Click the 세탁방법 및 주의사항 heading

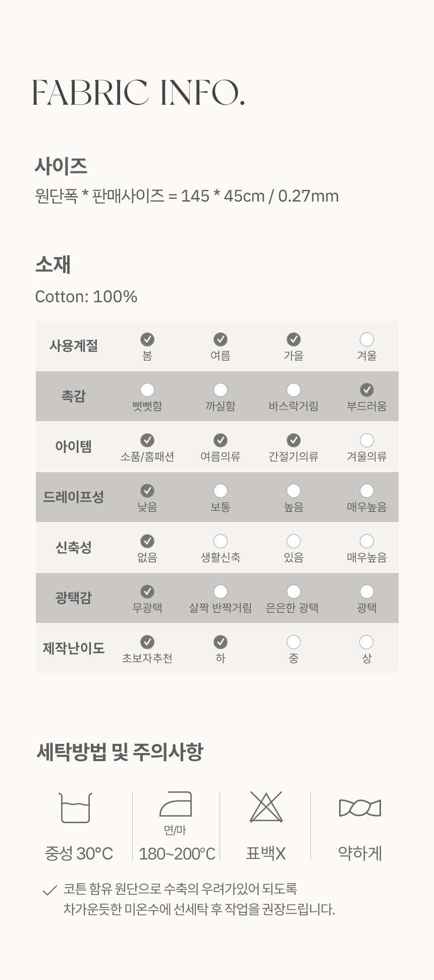coord(120,752)
